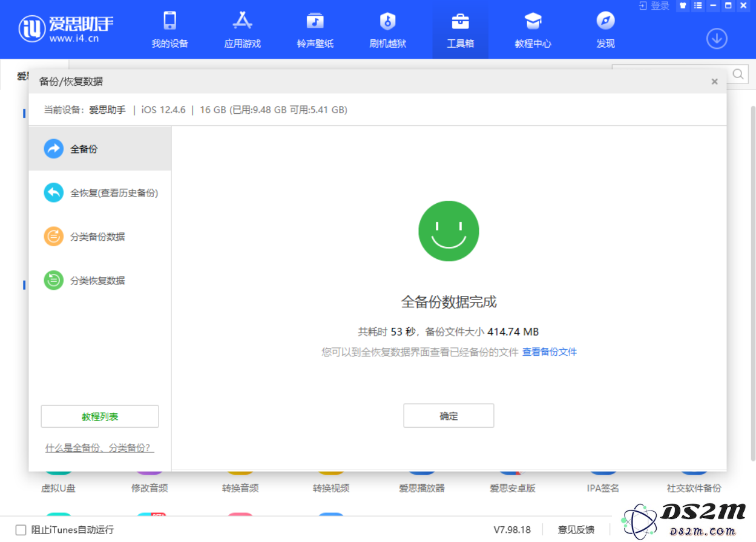Open the 虚拟U盘 tool
Screen dimensions: 756x542
[x=58, y=488]
